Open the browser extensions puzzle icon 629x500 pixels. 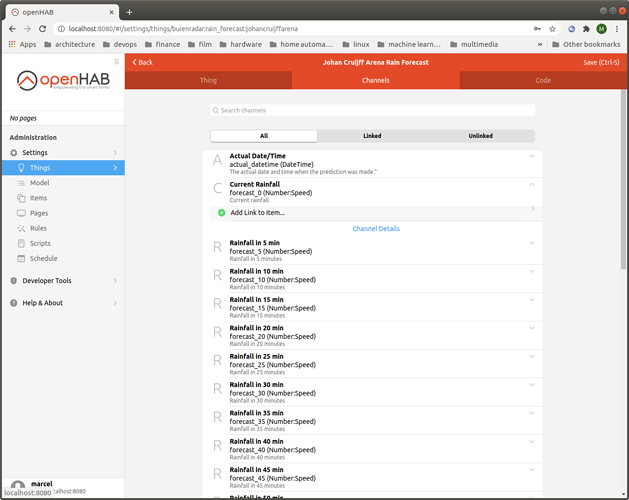(x=586, y=29)
